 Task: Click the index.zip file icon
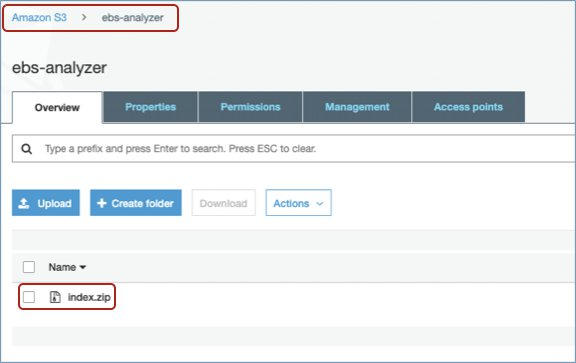coord(55,297)
